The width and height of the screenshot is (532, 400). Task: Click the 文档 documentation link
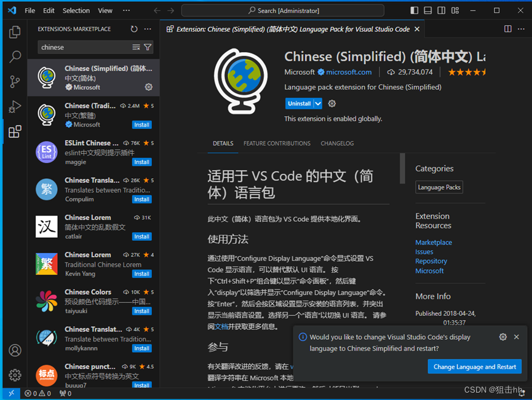click(x=221, y=326)
